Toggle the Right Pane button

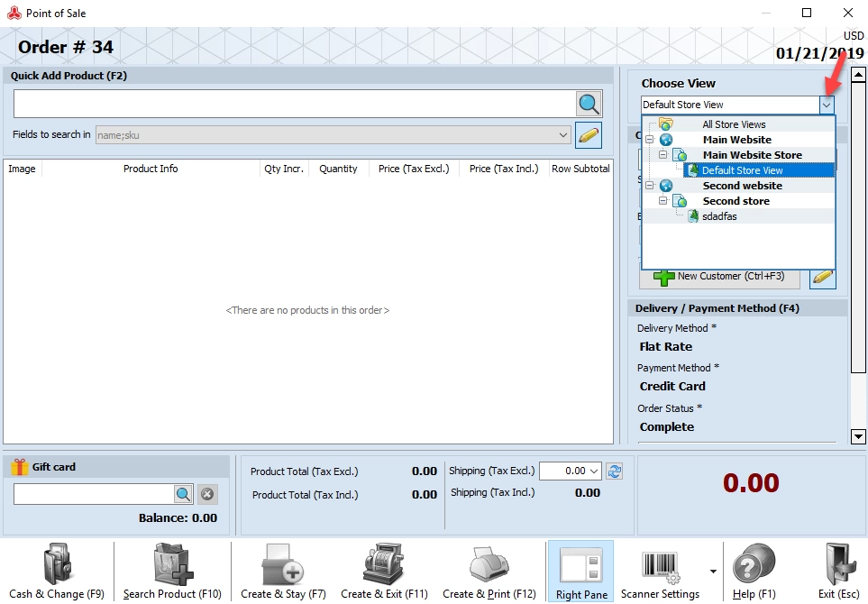(581, 572)
